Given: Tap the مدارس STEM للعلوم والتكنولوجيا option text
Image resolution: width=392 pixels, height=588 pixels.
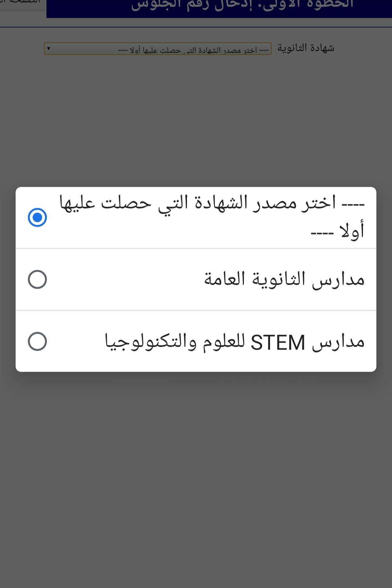Looking at the screenshot, I should [x=235, y=342].
